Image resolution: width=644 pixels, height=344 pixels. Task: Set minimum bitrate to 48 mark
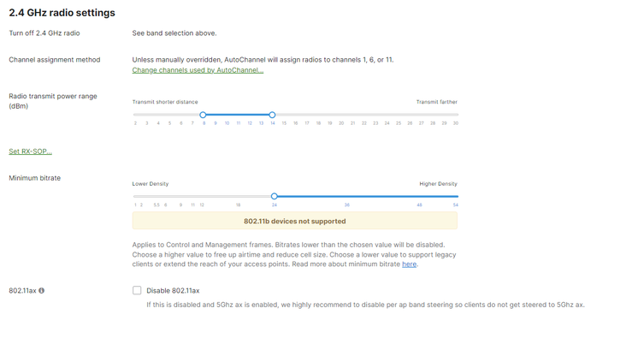[420, 196]
